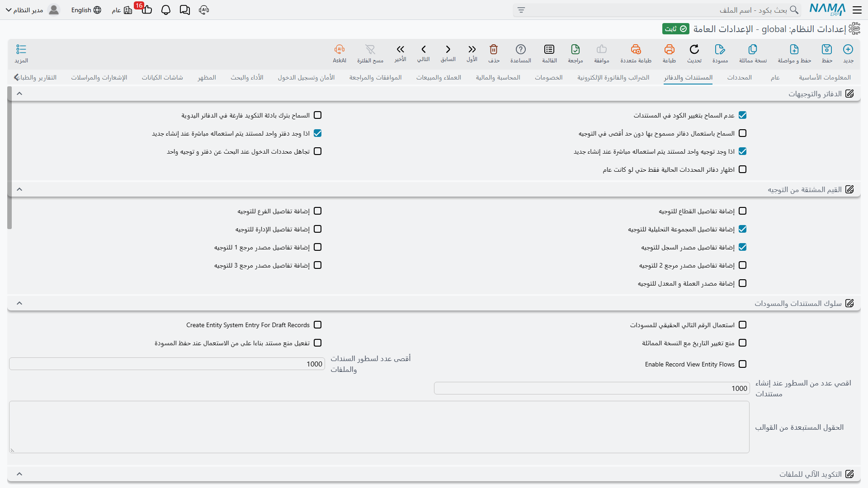Switch to the عام tab
Viewport: 868px width, 488px height.
pos(775,77)
